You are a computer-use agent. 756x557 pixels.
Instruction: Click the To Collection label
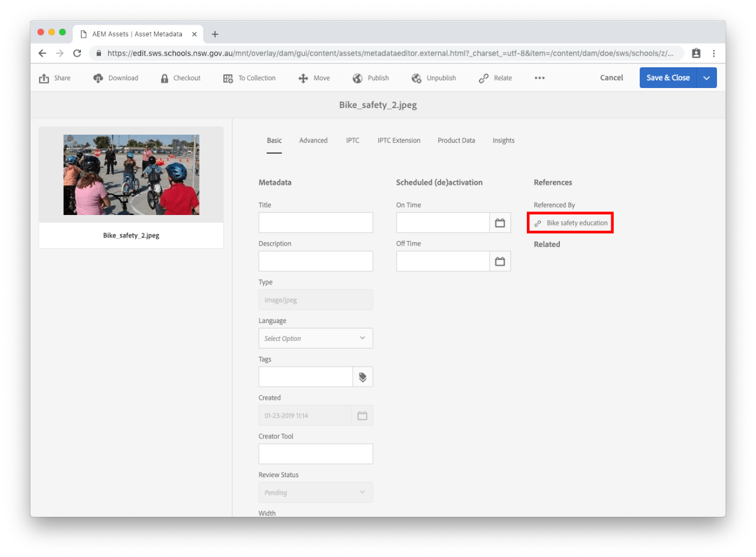257,78
